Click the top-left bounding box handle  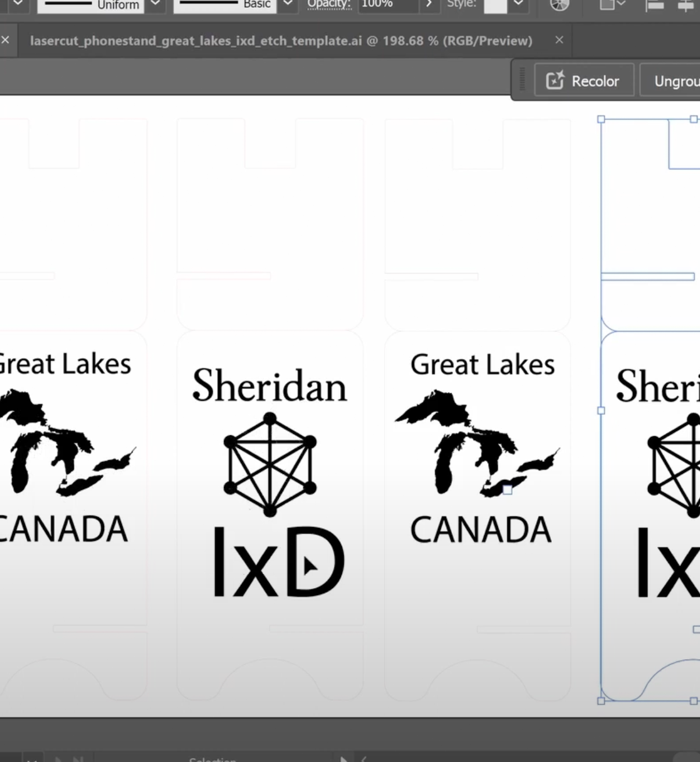pyautogui.click(x=601, y=119)
